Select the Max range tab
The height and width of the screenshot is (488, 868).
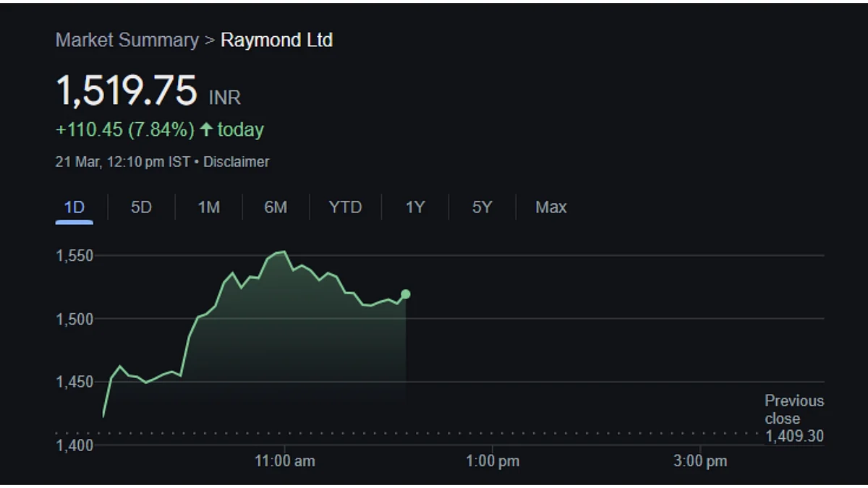[550, 207]
